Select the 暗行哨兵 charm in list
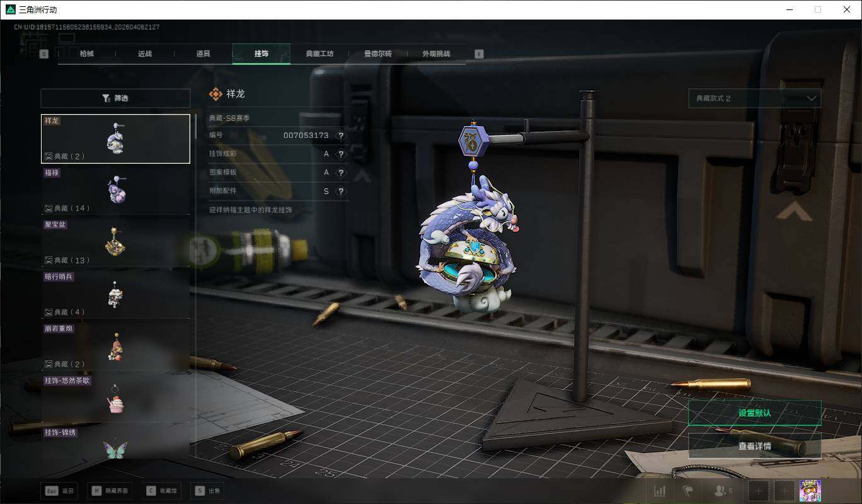 (x=115, y=294)
